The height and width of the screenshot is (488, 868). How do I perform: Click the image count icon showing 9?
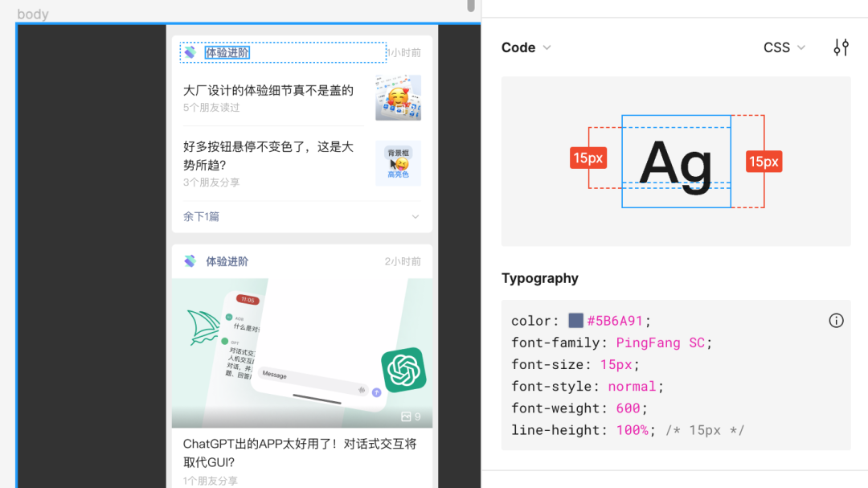pos(406,416)
